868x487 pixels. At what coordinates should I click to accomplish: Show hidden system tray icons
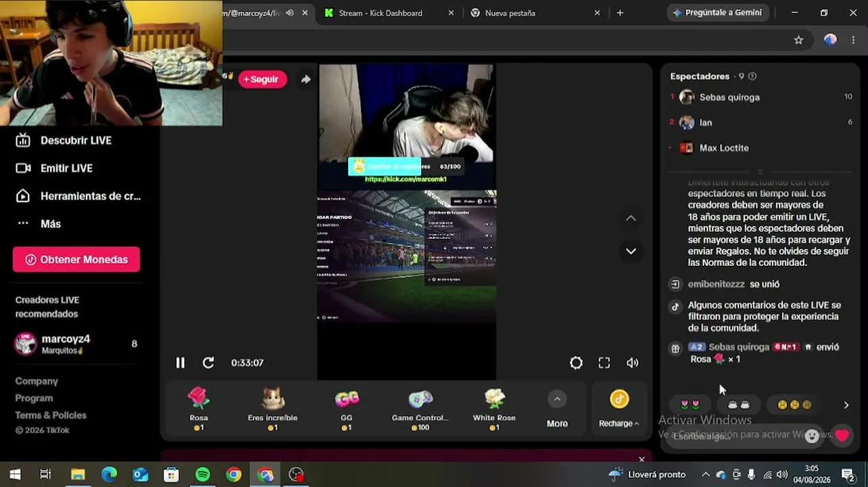pos(705,475)
